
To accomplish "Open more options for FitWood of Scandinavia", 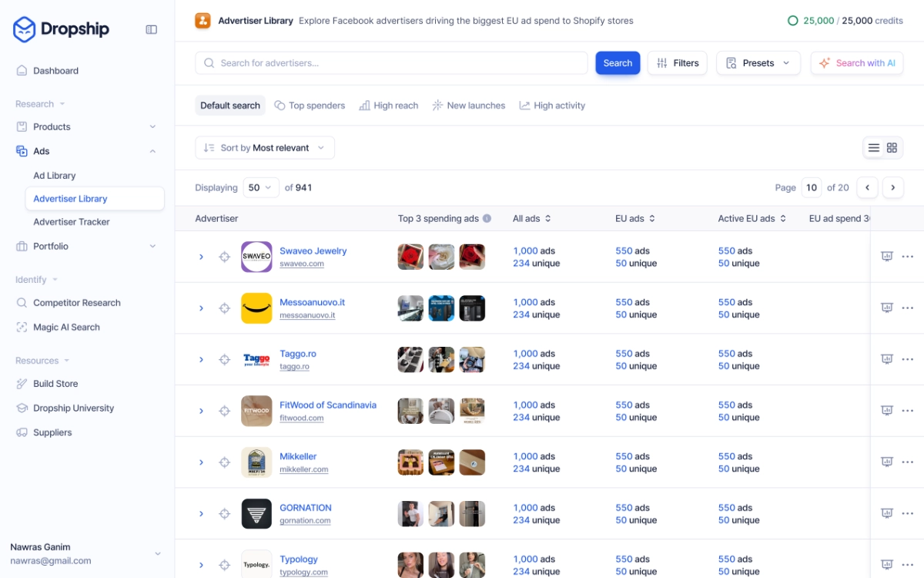I will [x=908, y=411].
